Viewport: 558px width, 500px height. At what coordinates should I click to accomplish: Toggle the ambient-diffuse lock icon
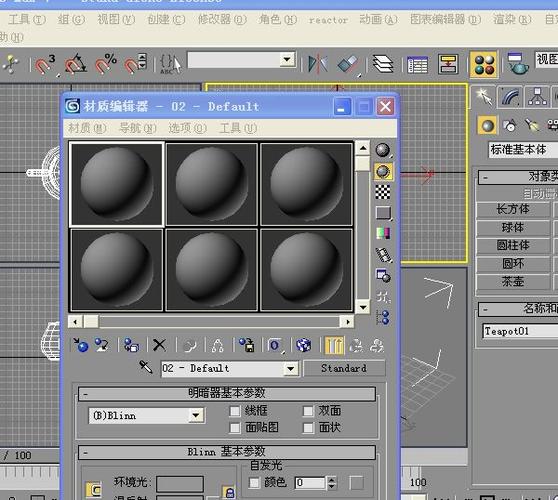click(229, 492)
